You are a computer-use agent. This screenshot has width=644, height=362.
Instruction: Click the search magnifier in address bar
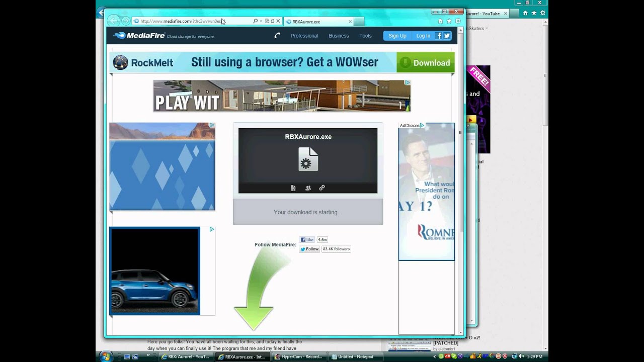(255, 21)
